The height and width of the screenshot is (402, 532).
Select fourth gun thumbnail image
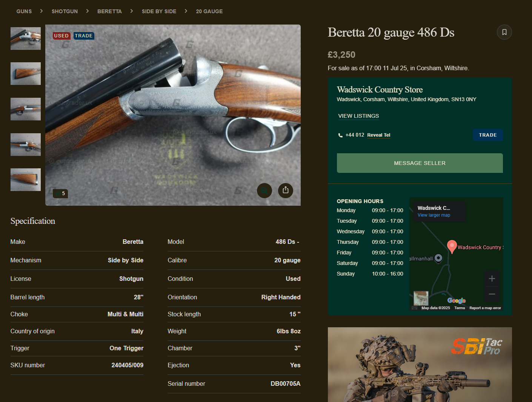(26, 145)
